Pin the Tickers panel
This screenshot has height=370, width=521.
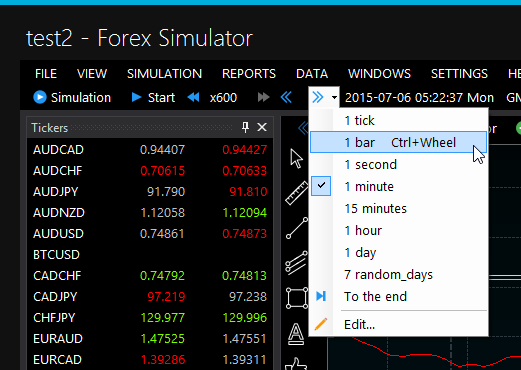pos(245,127)
